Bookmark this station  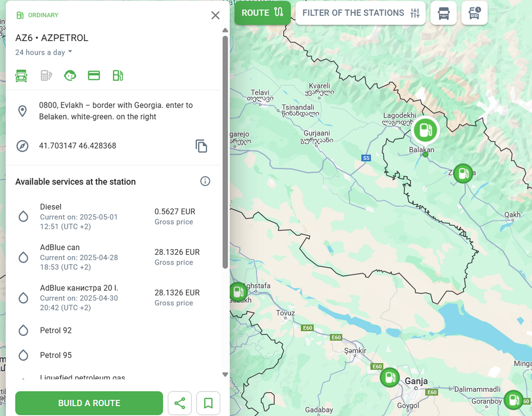(x=208, y=403)
